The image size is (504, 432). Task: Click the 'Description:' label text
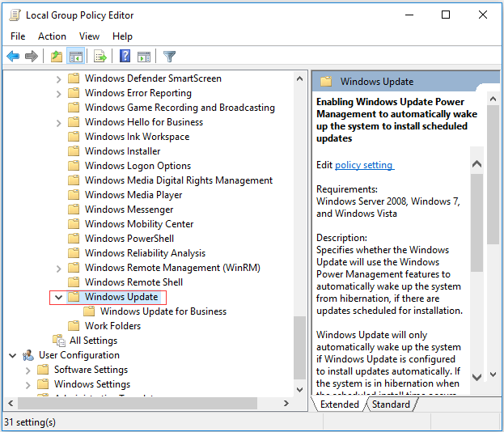tap(341, 238)
